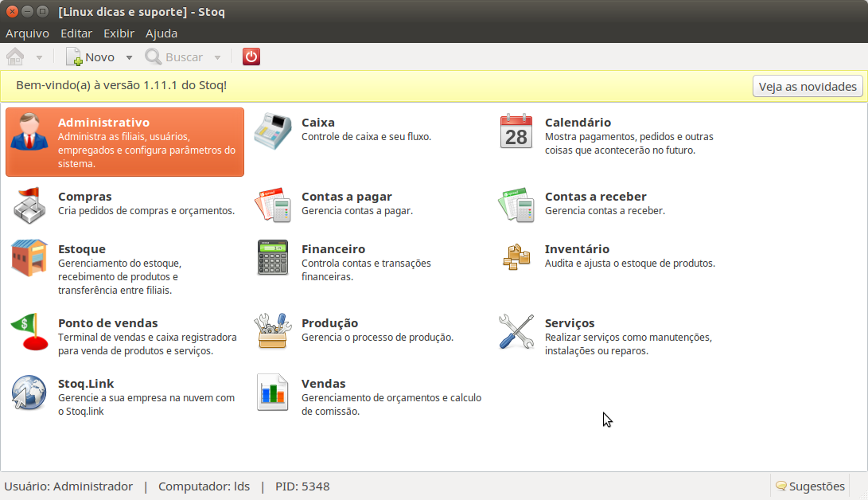Click the Contas a receber icon
The height and width of the screenshot is (500, 868).
[516, 205]
